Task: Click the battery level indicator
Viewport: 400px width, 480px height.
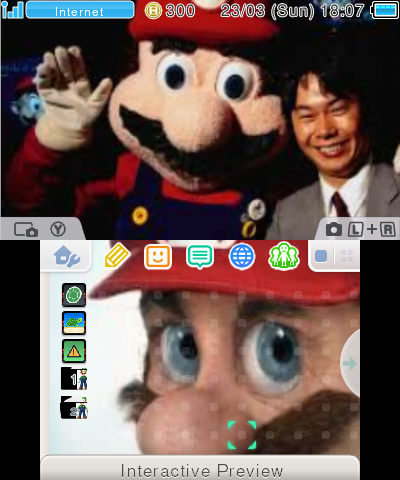Action: [x=385, y=10]
